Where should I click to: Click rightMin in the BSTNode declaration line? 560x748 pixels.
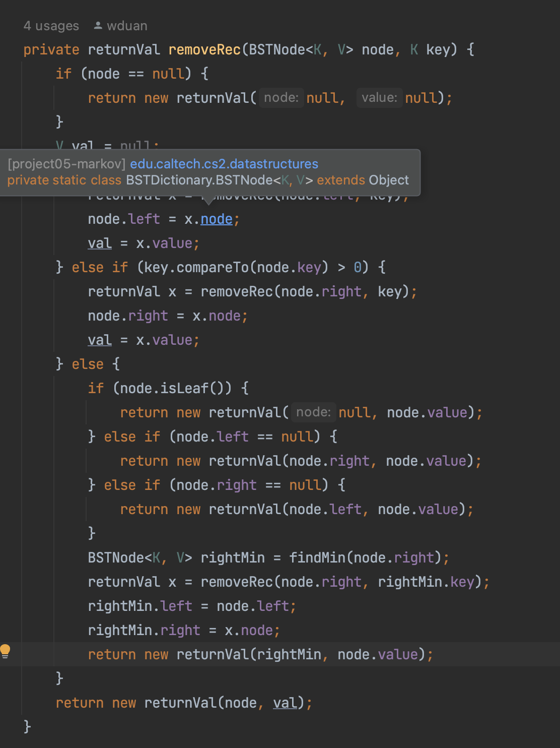233,557
